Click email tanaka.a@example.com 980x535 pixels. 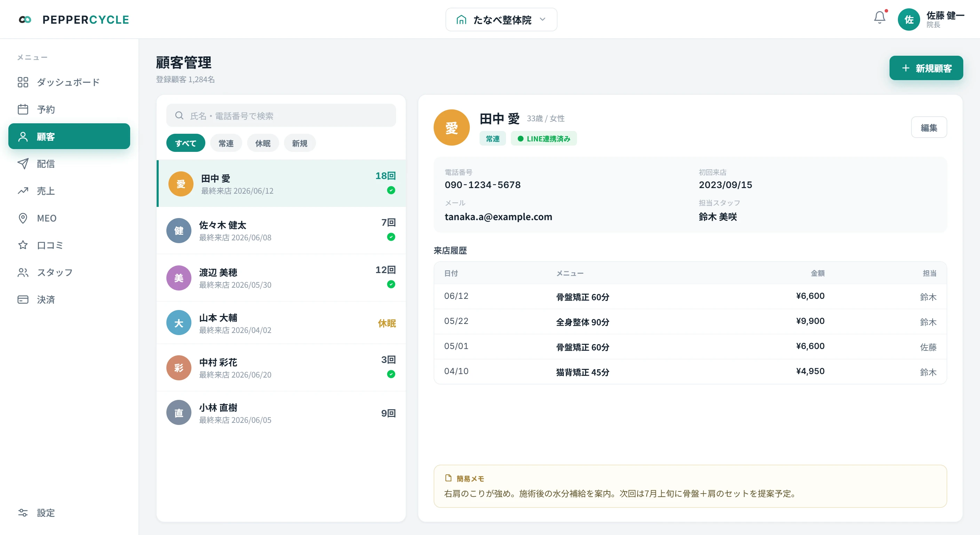(498, 217)
